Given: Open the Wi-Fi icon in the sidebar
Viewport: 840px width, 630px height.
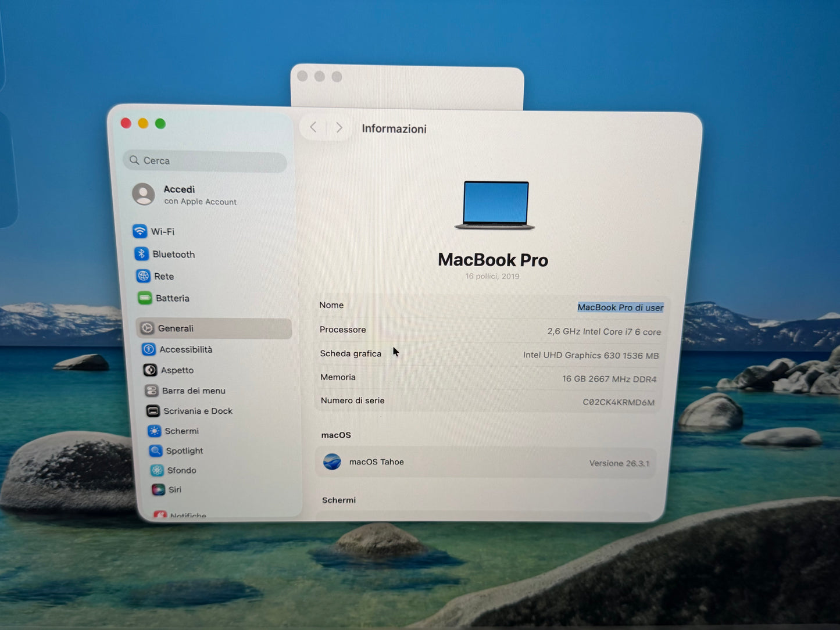Looking at the screenshot, I should [x=140, y=231].
